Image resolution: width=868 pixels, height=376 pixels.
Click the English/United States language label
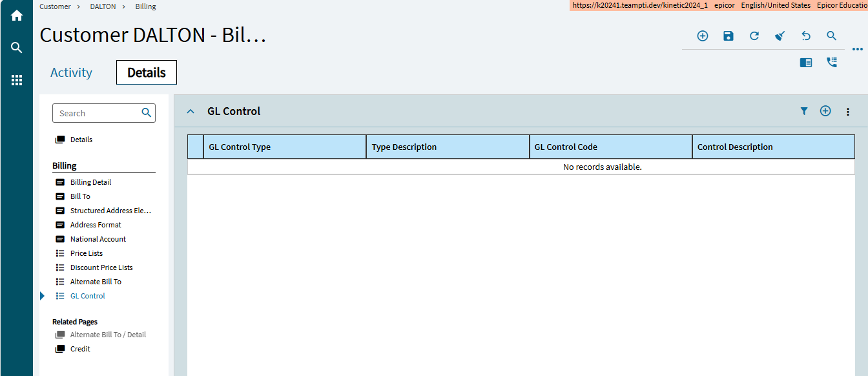pyautogui.click(x=776, y=5)
